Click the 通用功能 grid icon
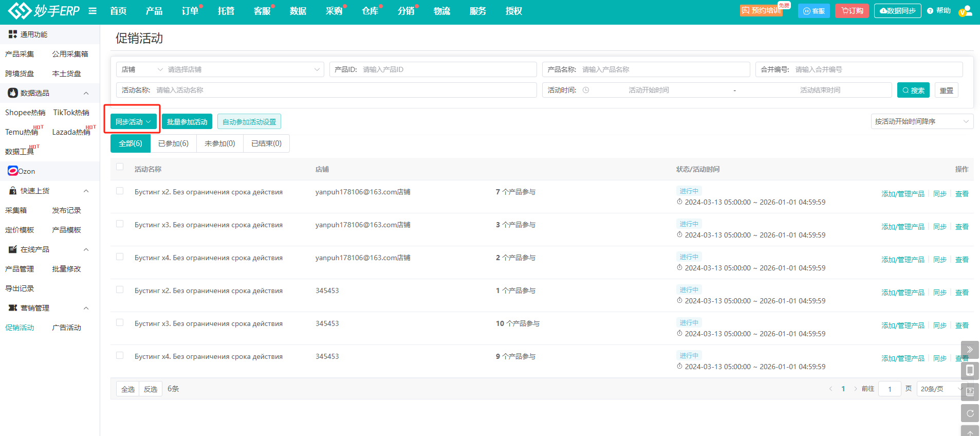This screenshot has height=436, width=980. click(x=13, y=34)
